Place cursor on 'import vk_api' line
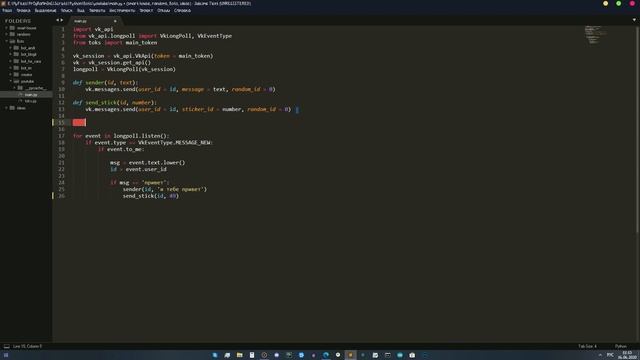Image resolution: width=640 pixels, height=360 pixels. pos(93,29)
